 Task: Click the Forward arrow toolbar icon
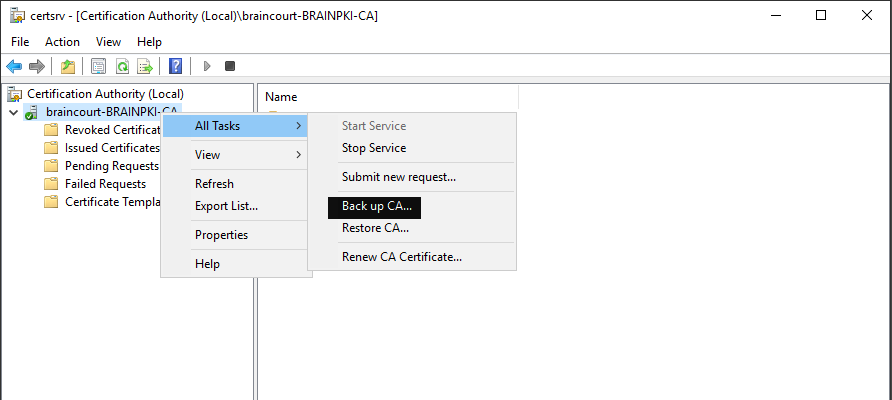pos(37,67)
